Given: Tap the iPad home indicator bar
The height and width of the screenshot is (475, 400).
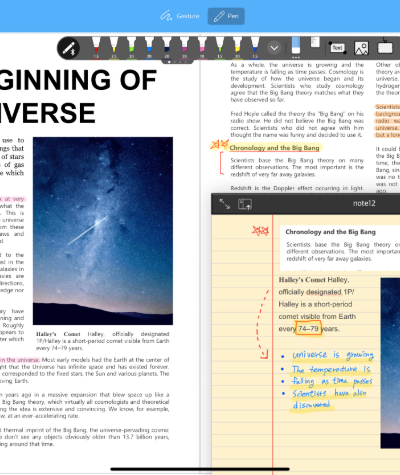Looking at the screenshot, I should tap(200, 469).
